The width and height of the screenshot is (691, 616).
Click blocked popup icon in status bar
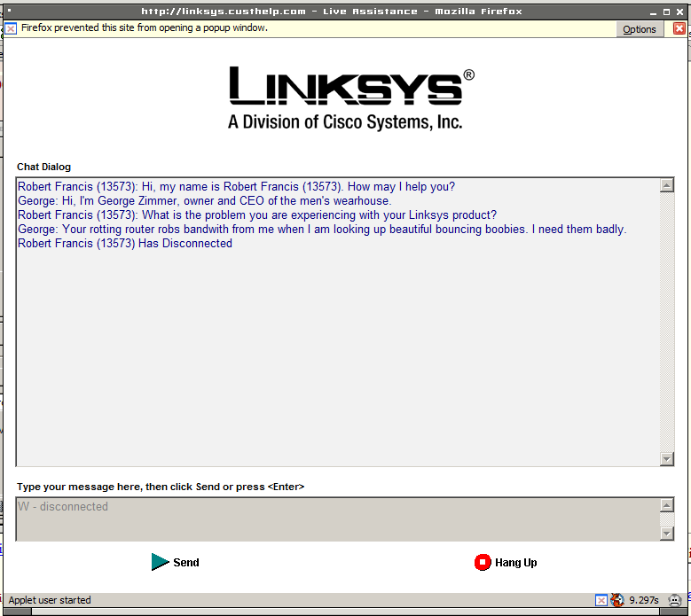tap(601, 600)
